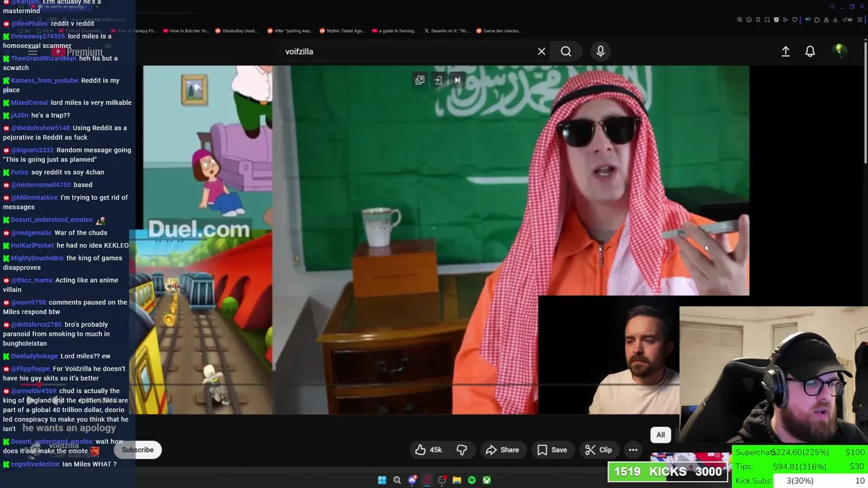Open the notifications bell
868x488 pixels.
810,52
